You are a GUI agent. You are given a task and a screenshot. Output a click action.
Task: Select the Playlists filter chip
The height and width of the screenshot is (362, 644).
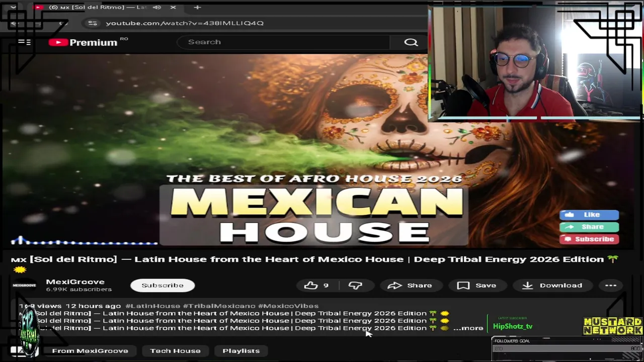pos(241,350)
